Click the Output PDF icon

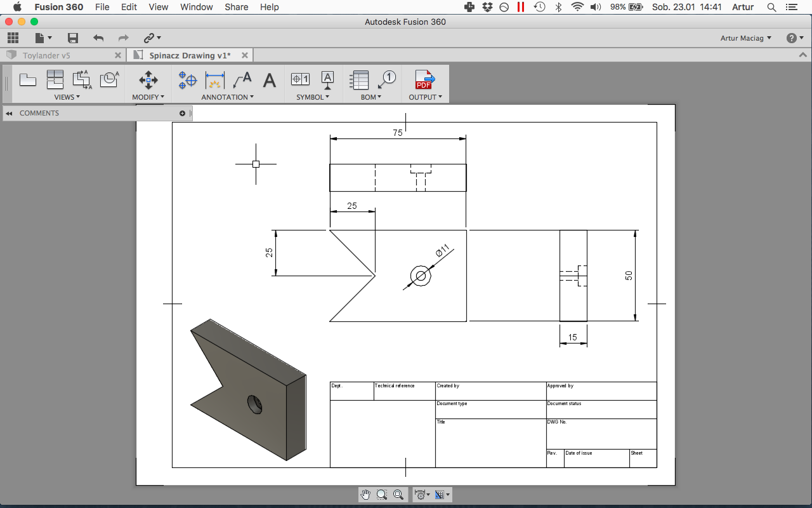tap(424, 80)
